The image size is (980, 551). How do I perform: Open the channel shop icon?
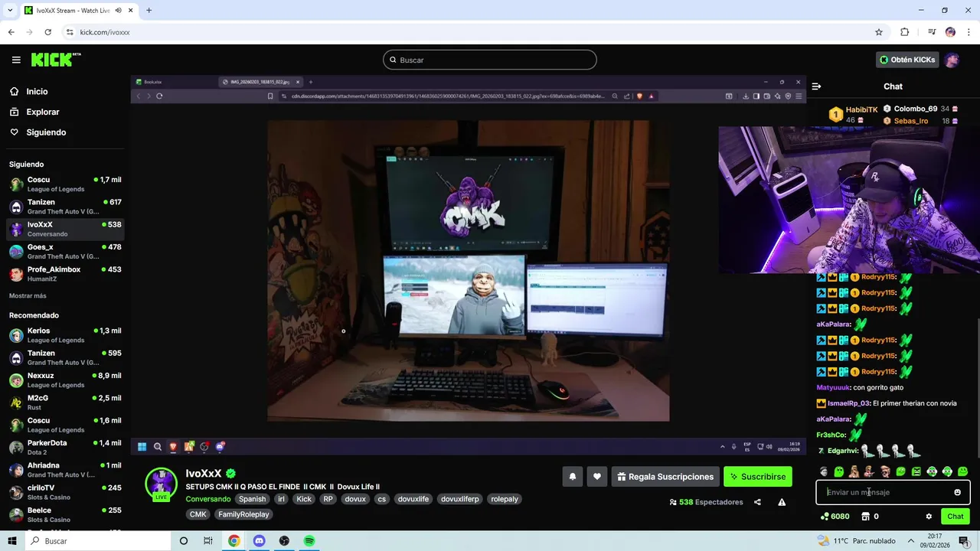pos(865,517)
